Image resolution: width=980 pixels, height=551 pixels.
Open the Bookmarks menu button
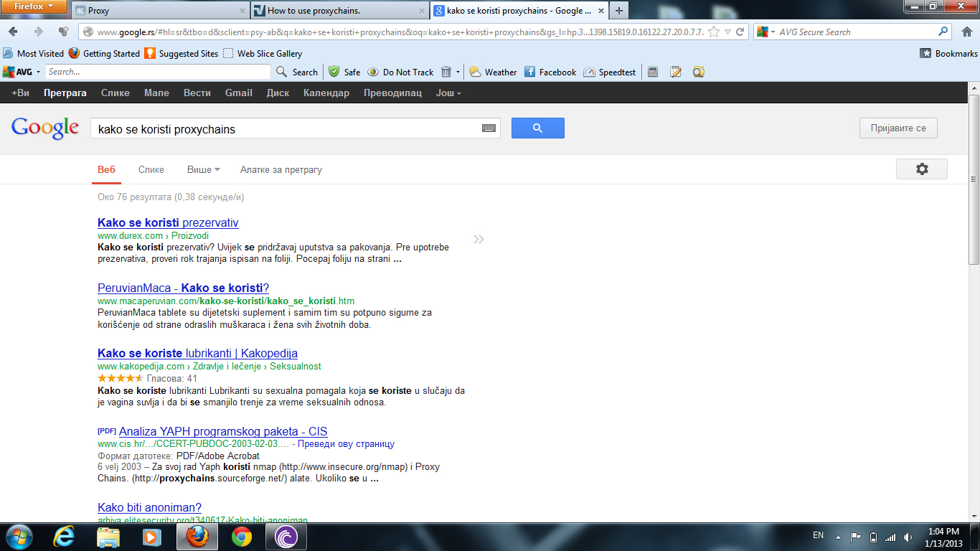948,53
